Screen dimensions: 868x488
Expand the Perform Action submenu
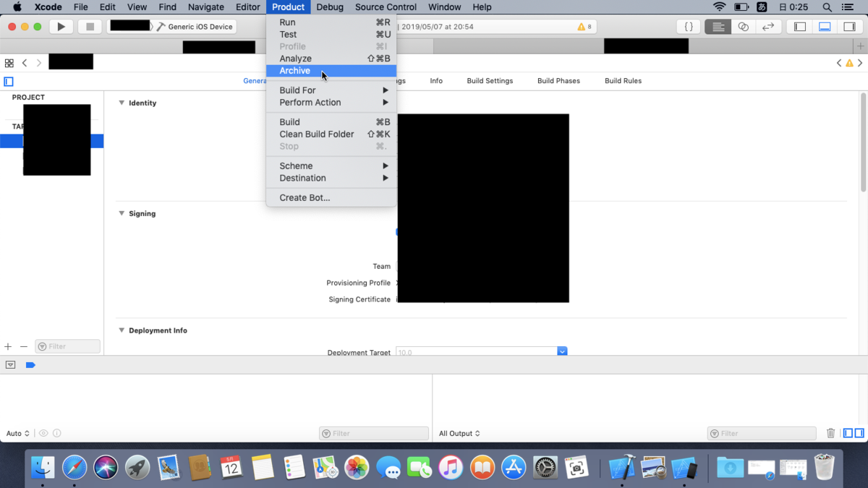tap(331, 103)
